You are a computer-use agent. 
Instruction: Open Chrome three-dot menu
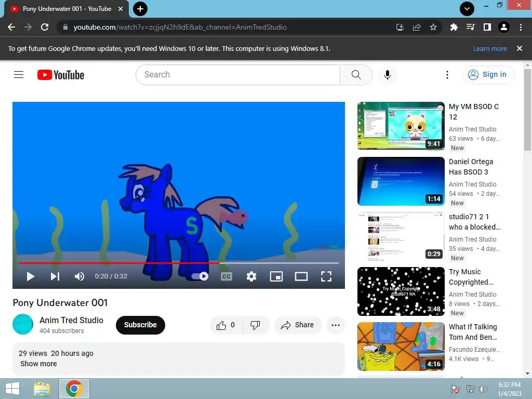(x=521, y=27)
